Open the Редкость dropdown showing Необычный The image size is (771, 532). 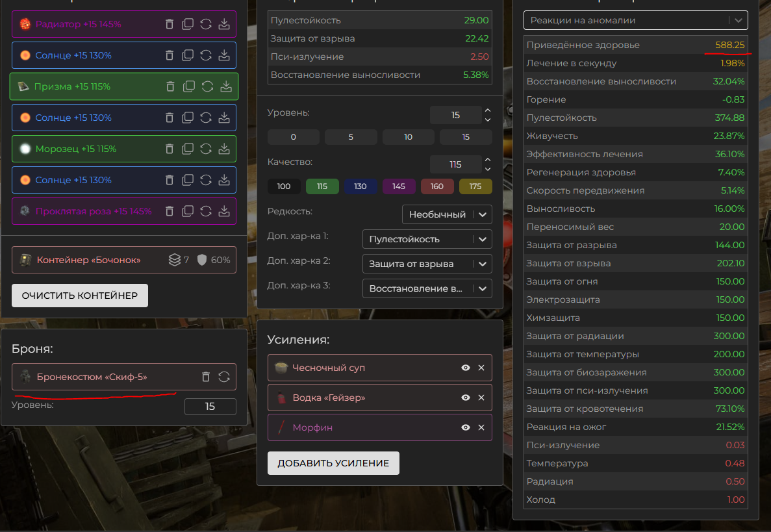pyautogui.click(x=447, y=214)
